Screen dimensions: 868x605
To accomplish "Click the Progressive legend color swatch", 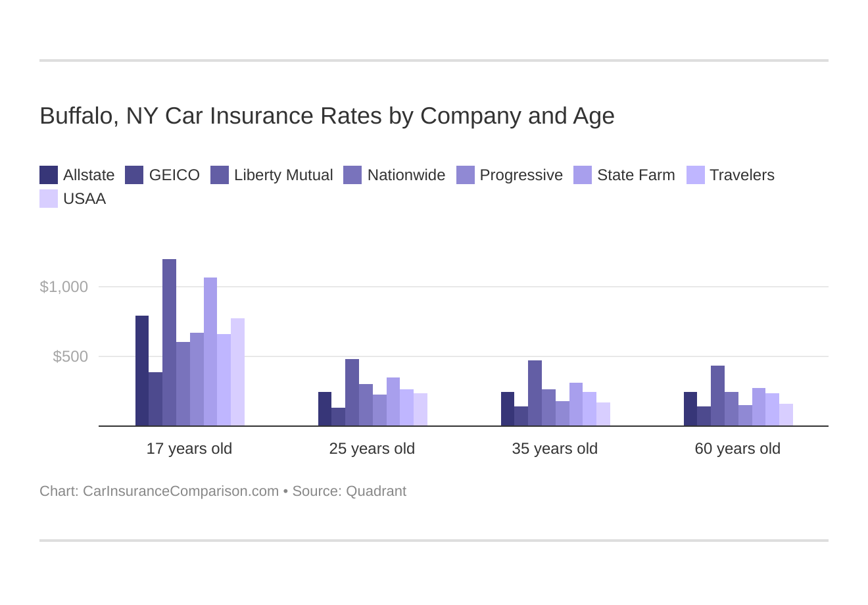I will click(466, 175).
